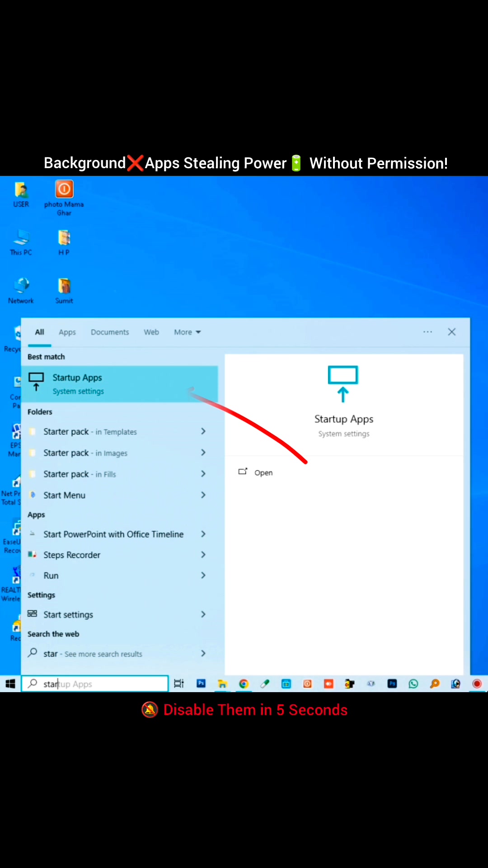
Task: Expand Start Menu result arrow
Action: pos(203,495)
